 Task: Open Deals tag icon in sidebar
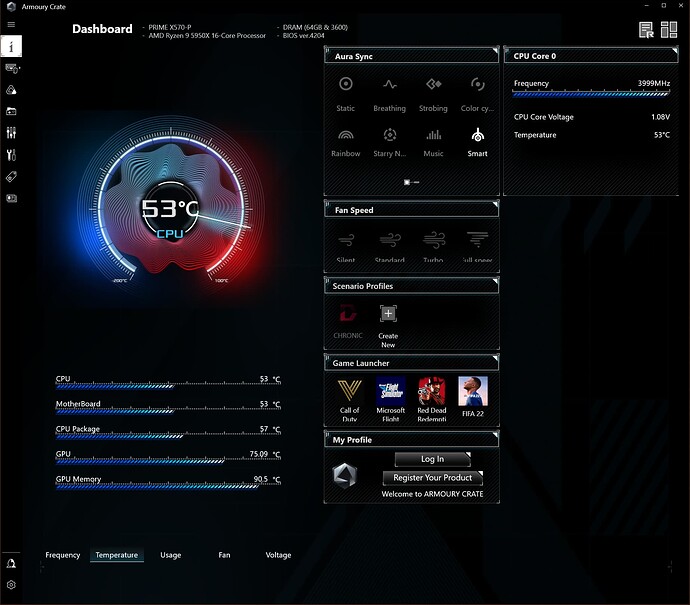pos(11,176)
